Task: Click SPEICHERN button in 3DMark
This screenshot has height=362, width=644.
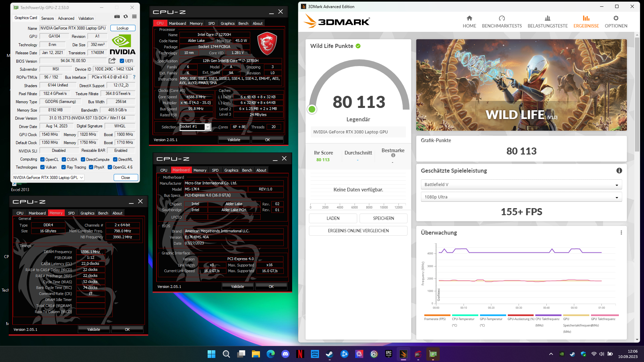Action: (x=383, y=218)
